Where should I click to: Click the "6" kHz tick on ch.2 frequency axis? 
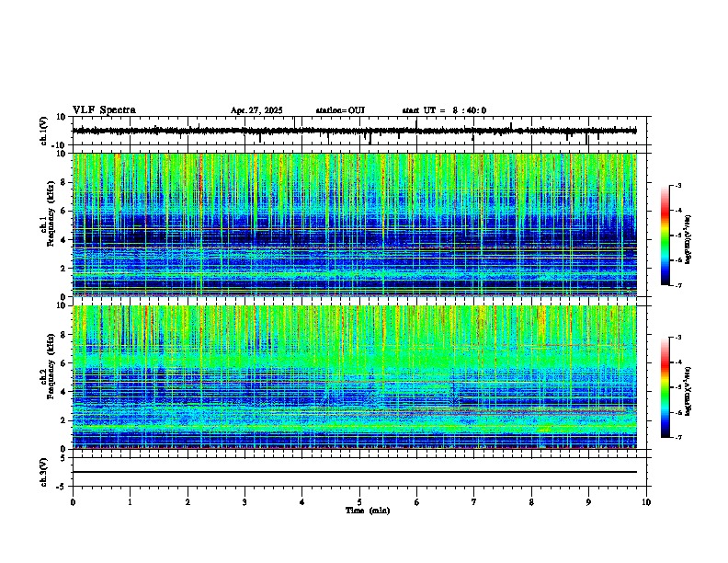(x=64, y=362)
